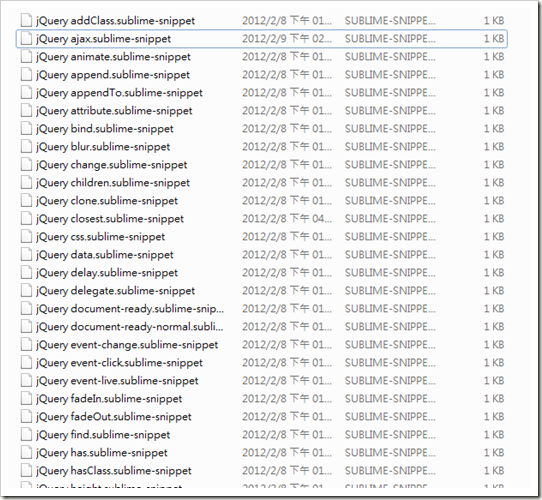Click the file name jQuery document-ready-normal.subli...

130,326
